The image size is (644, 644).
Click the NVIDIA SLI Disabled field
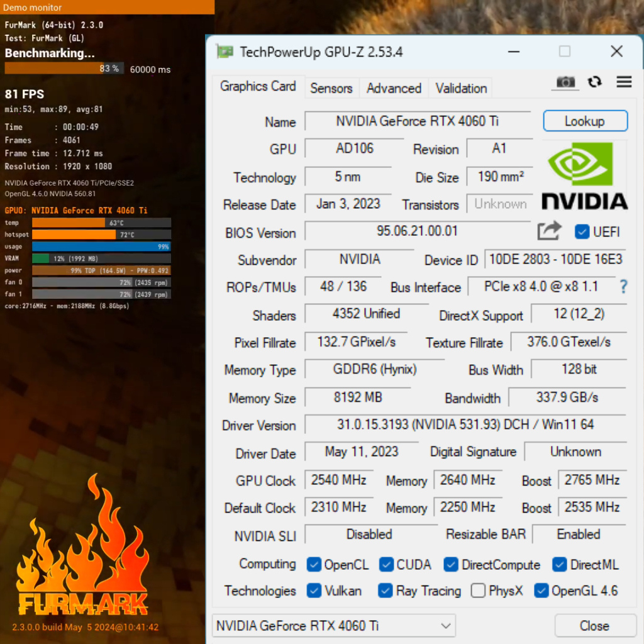(370, 534)
